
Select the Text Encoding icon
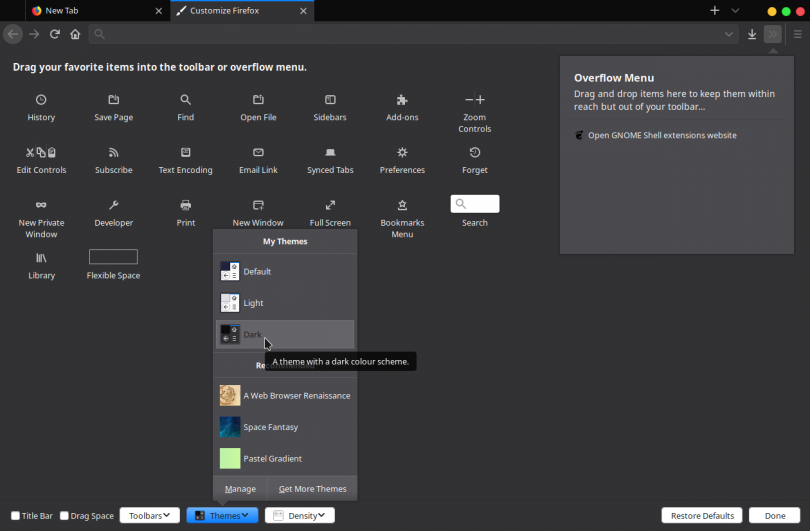[x=185, y=152]
